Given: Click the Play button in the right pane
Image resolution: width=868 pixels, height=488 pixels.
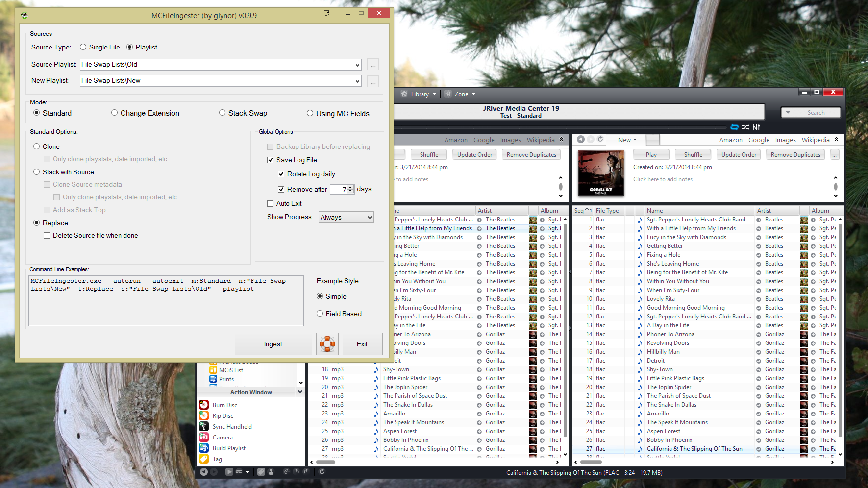Looking at the screenshot, I should click(651, 155).
